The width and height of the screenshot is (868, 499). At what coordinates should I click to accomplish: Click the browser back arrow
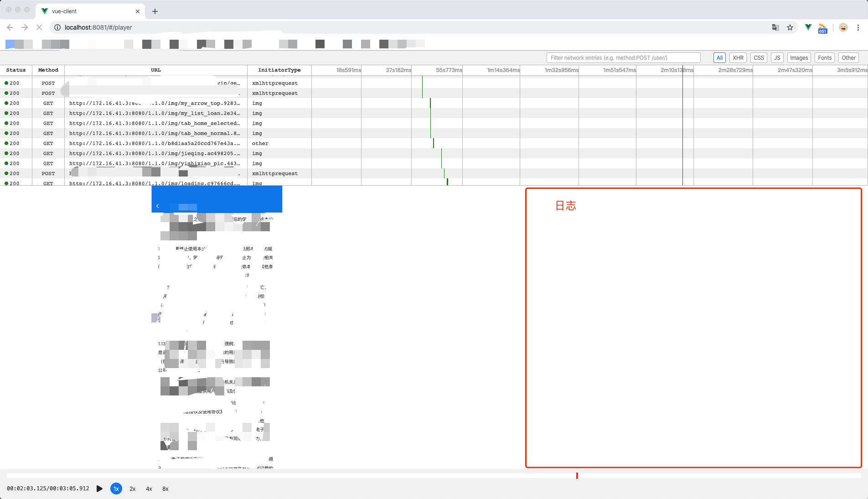pos(10,27)
